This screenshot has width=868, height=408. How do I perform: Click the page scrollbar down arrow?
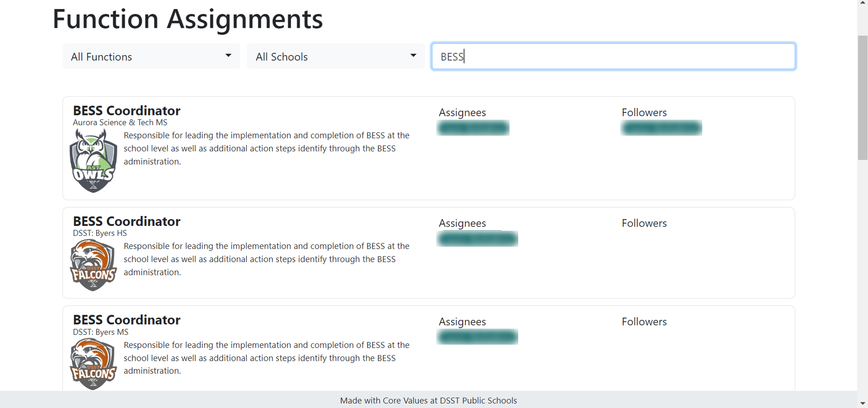pyautogui.click(x=863, y=403)
